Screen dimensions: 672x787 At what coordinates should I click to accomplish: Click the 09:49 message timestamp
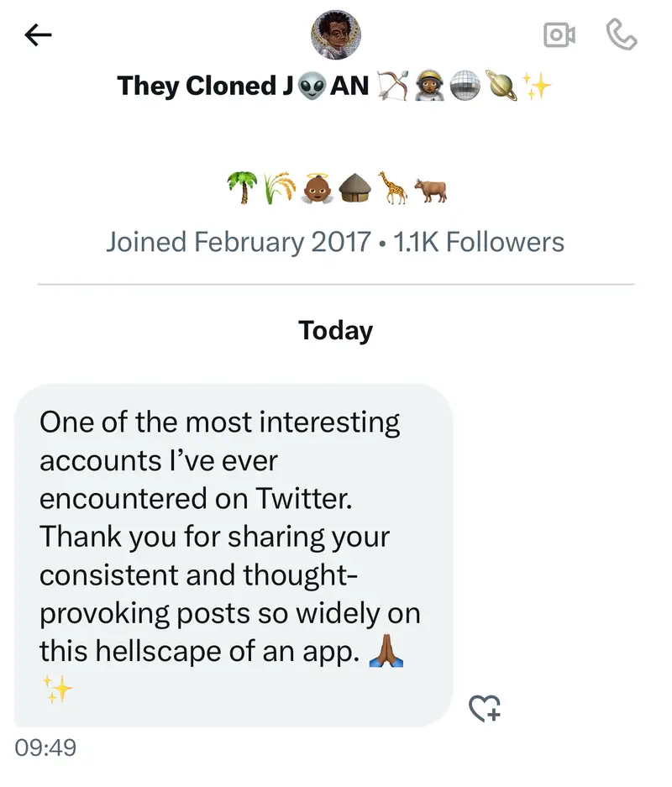point(45,748)
